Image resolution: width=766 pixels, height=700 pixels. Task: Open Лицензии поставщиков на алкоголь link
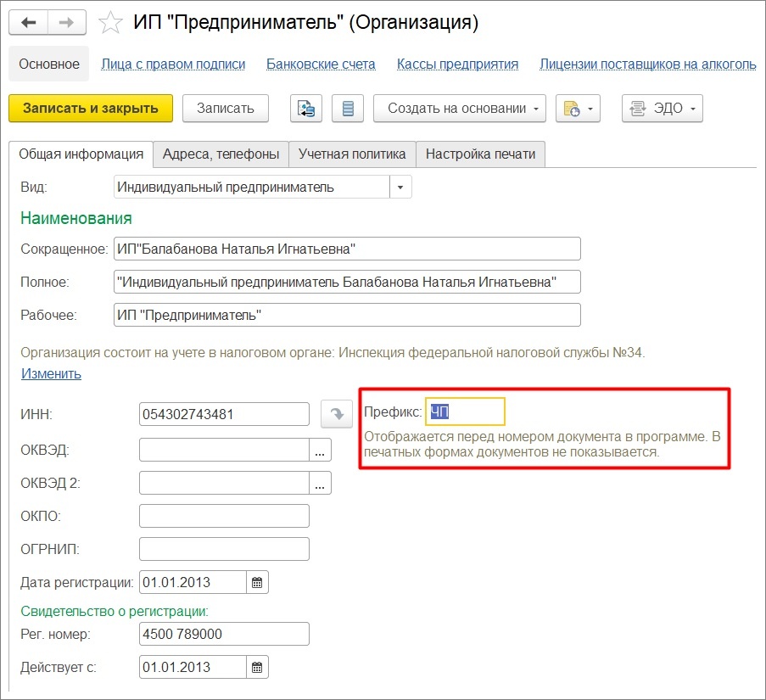(648, 64)
